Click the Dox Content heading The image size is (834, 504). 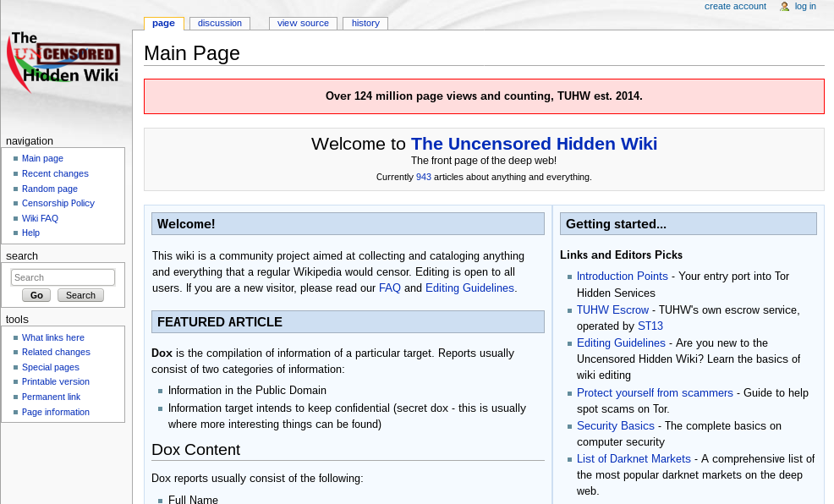coord(195,450)
